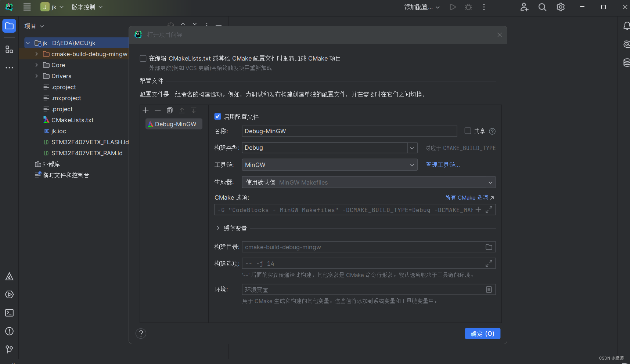Browse for build directory folder icon
This screenshot has height=364, width=630.
(x=489, y=247)
